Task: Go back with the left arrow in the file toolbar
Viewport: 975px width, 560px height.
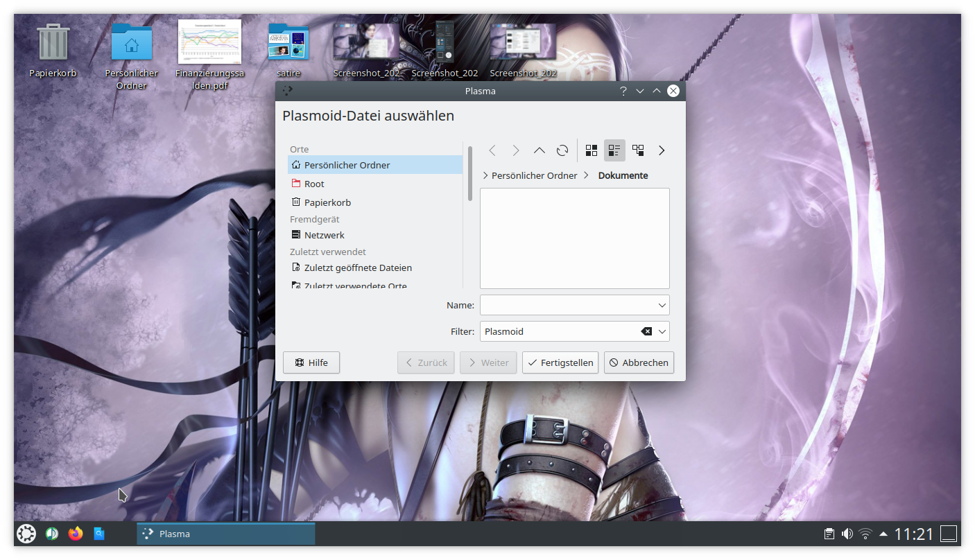Action: pyautogui.click(x=492, y=150)
